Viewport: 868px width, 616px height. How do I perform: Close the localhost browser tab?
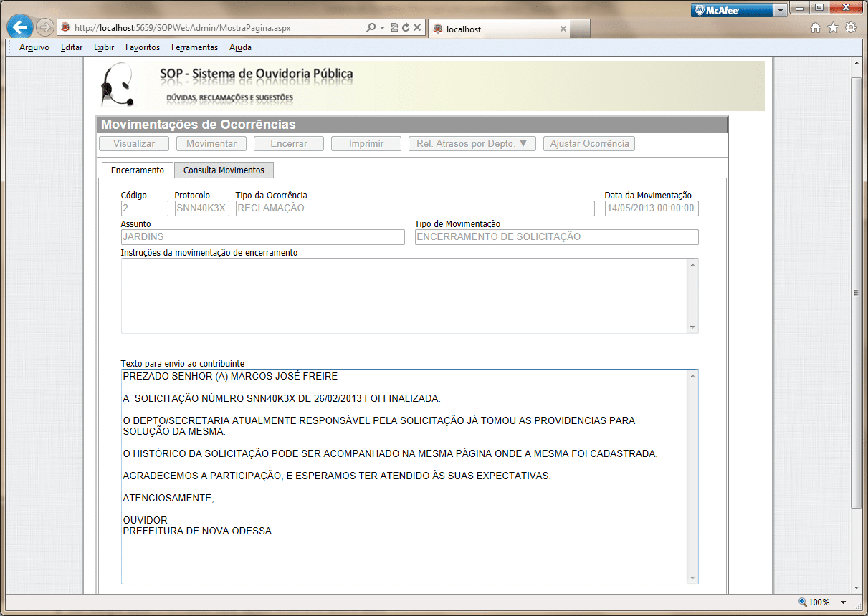563,29
